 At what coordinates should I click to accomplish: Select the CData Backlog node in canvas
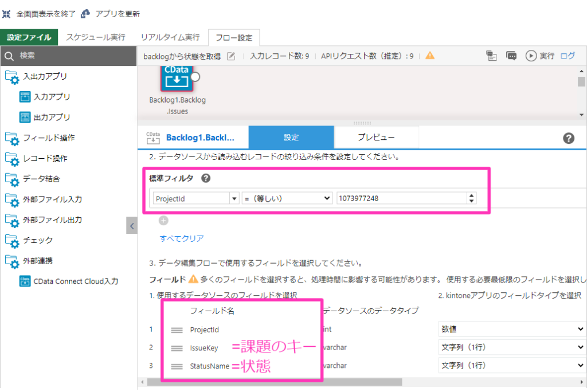(x=177, y=79)
